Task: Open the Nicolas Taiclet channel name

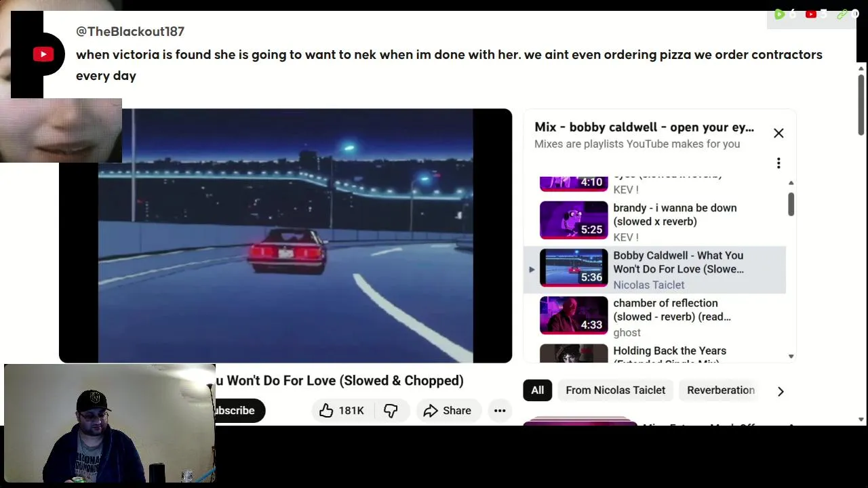Action: coord(649,285)
